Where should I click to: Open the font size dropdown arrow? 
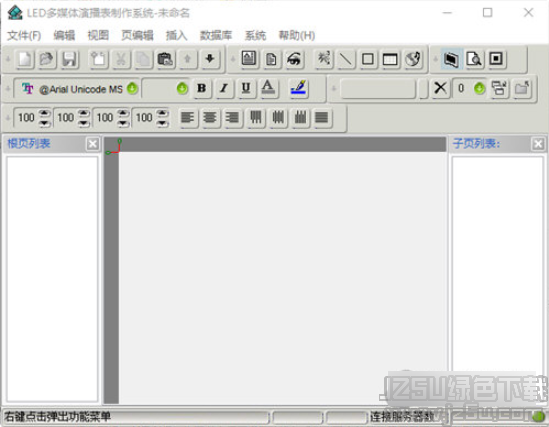(x=182, y=88)
